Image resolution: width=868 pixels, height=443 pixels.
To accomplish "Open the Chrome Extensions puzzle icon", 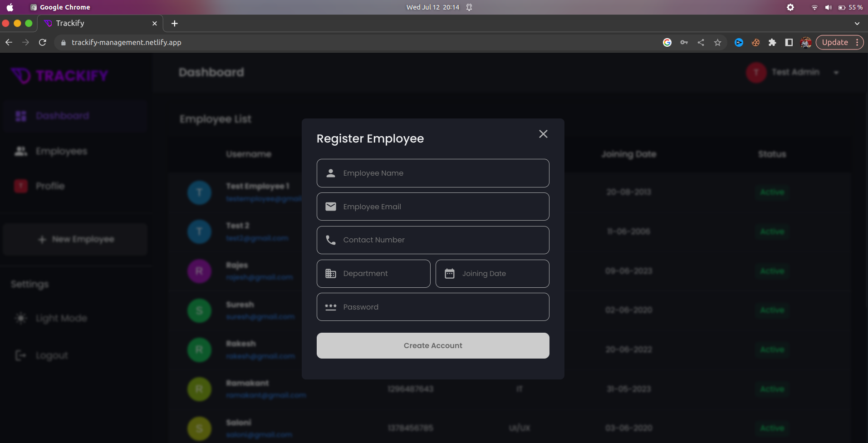I will pos(772,42).
